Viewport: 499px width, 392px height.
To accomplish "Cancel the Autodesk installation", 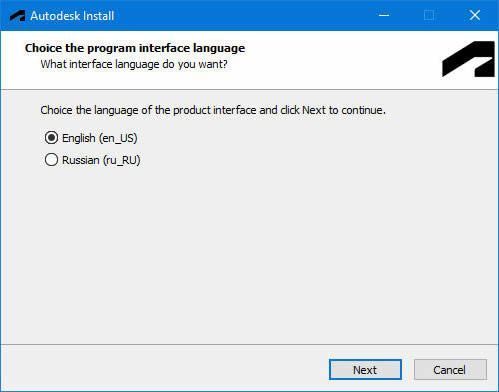I will click(450, 369).
